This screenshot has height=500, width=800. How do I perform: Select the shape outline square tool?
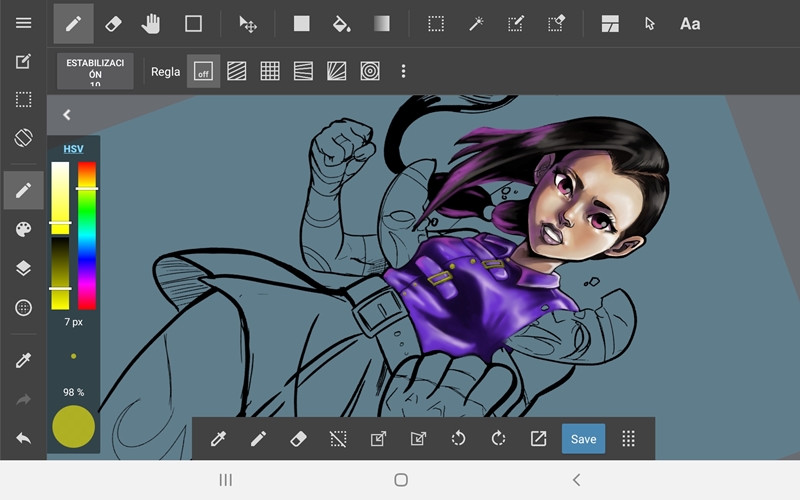click(193, 23)
